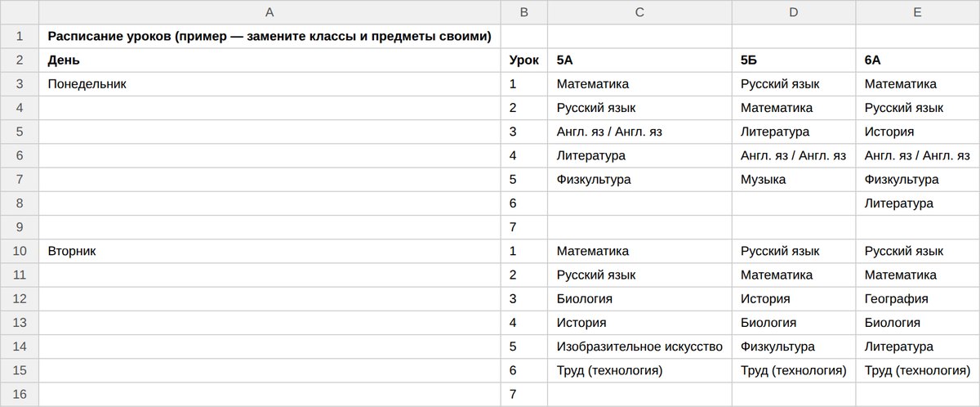Image resolution: width=980 pixels, height=407 pixels.
Task: Click the 5А class header cell
Action: coord(640,60)
